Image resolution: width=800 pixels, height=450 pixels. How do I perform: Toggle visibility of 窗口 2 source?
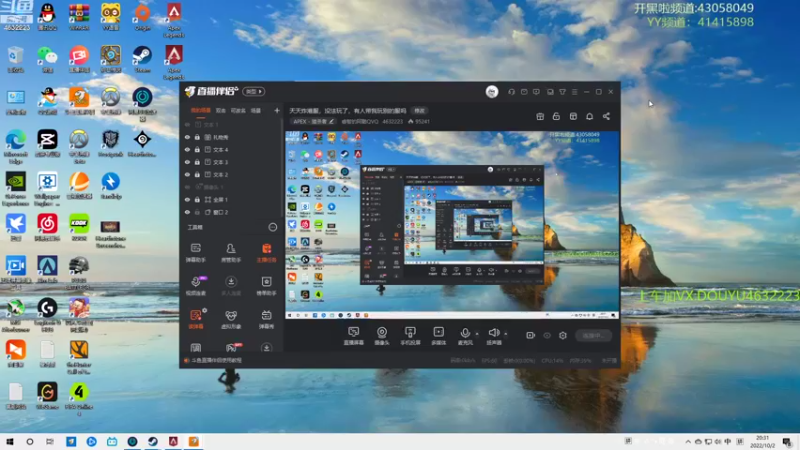[x=187, y=212]
